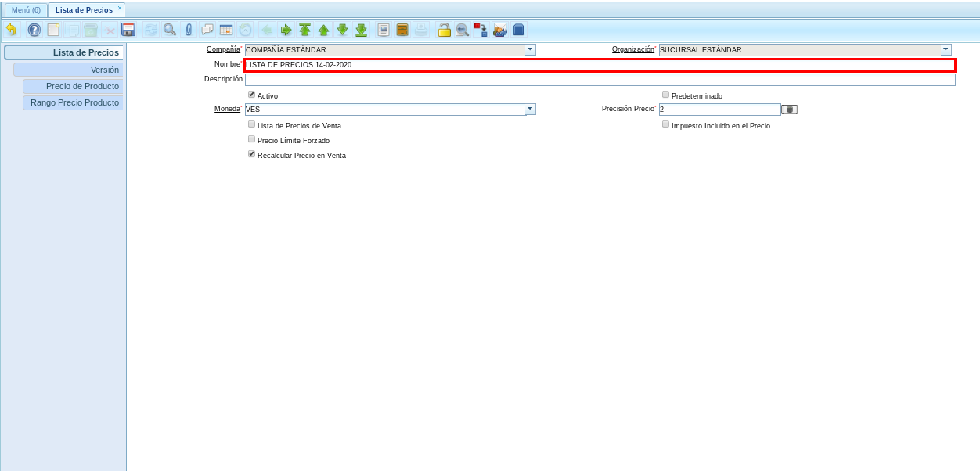Viewport: 980px width, 471px height.
Task: Click the Moneda field label link
Action: click(x=227, y=109)
